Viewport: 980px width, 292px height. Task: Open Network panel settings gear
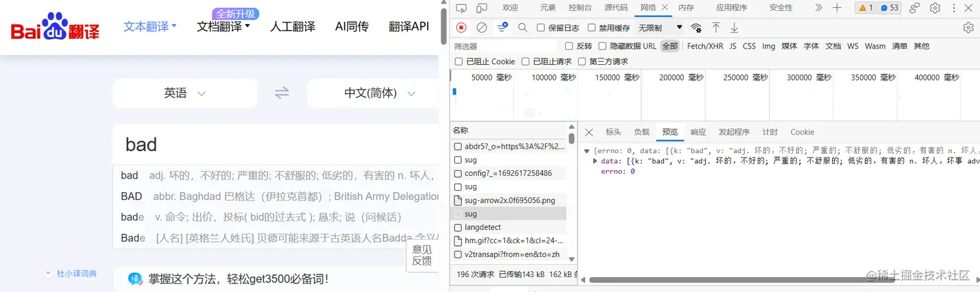coord(968,27)
